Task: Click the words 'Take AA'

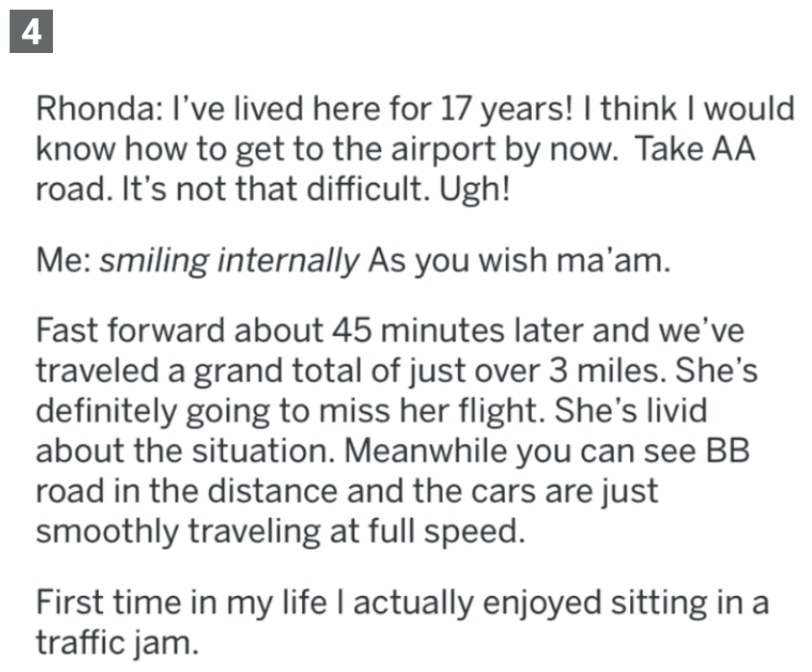Action: 695,149
